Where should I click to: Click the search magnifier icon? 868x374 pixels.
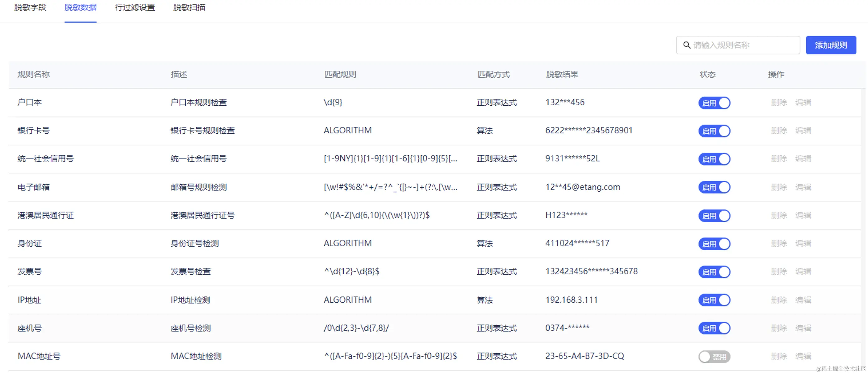coord(686,45)
